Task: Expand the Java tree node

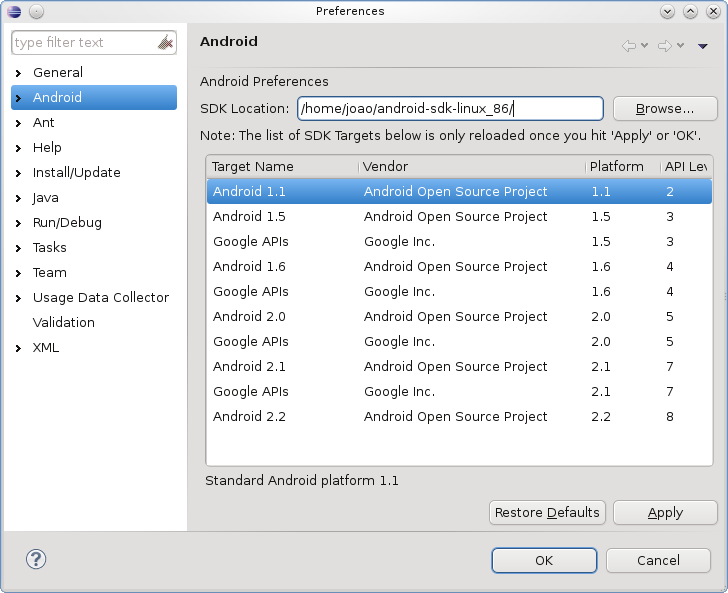Action: coord(18,198)
